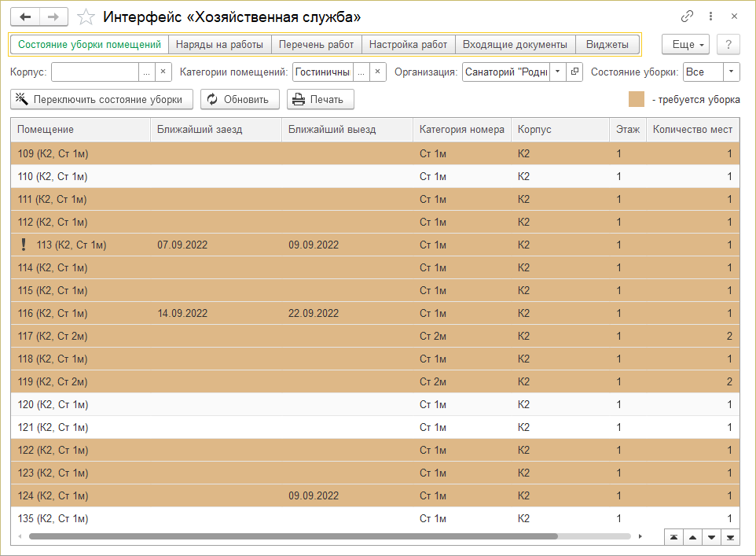The image size is (756, 556).
Task: Click the 'требуется уборка' color swatch
Action: tap(637, 100)
